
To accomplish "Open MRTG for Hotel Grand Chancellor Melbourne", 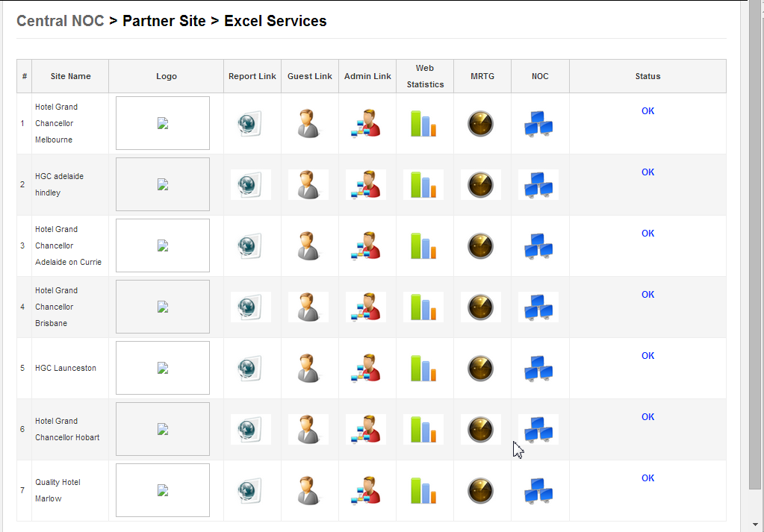I will click(481, 124).
